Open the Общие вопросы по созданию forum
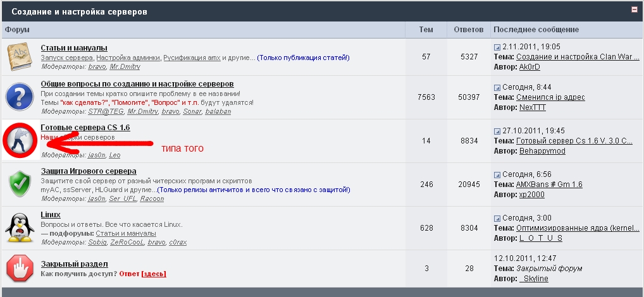Image resolution: width=644 pixels, height=297 pixels. click(137, 84)
